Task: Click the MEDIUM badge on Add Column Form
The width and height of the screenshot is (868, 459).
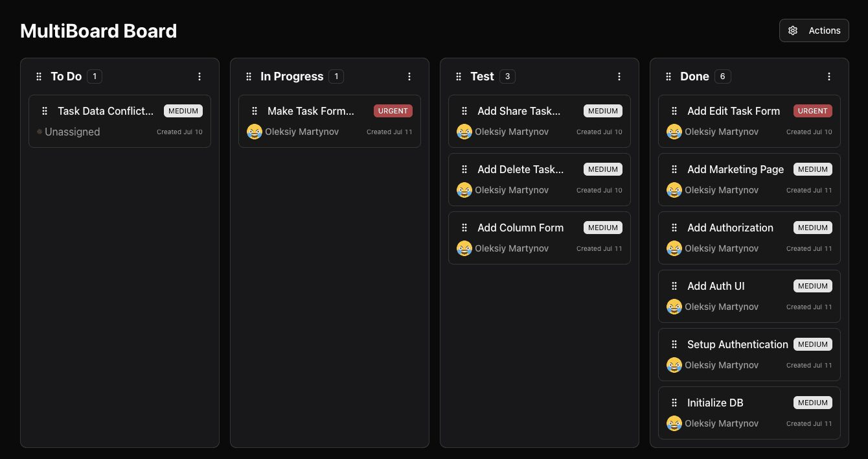Action: [602, 228]
